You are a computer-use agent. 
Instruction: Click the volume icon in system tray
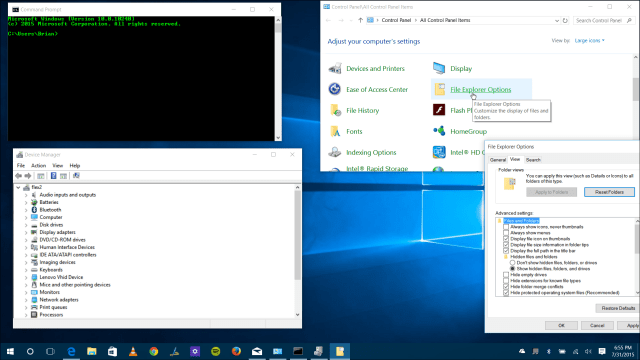point(588,351)
